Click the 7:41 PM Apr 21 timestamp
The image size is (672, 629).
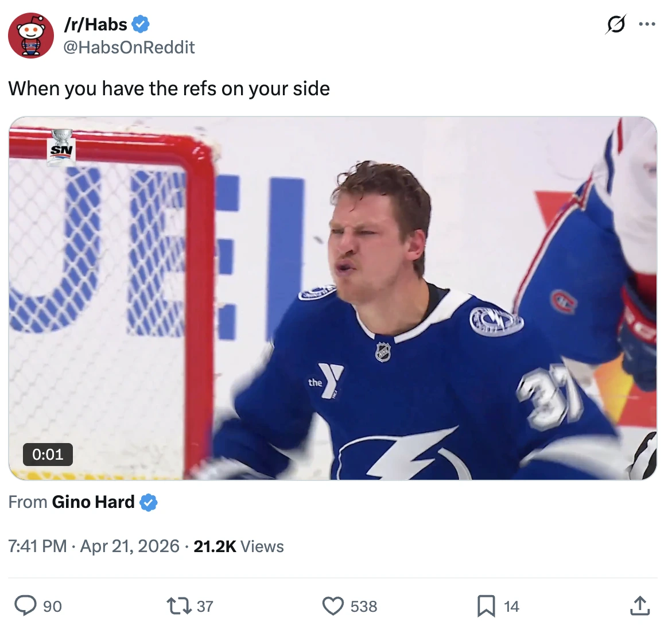94,546
